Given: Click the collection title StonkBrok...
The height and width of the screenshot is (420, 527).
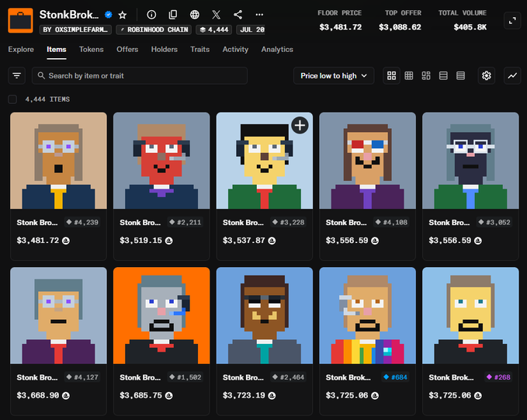Looking at the screenshot, I should tap(69, 15).
